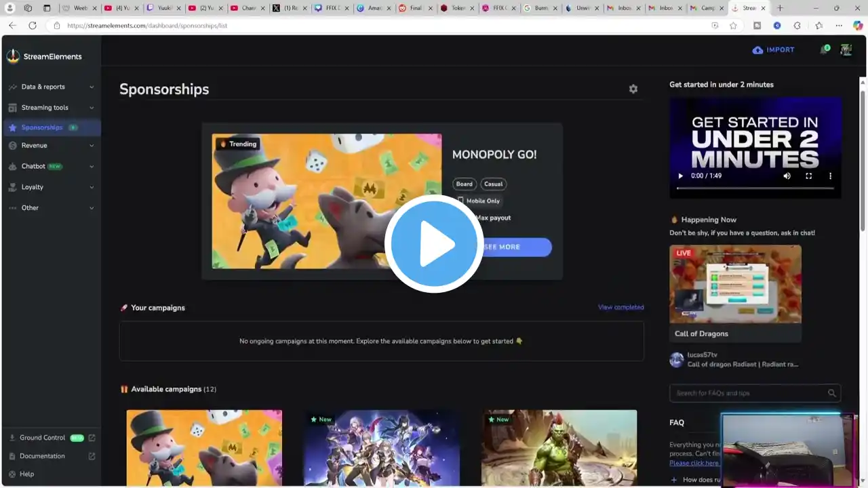The width and height of the screenshot is (868, 488).
Task: Enter fullscreen on the get started video
Action: point(808,176)
